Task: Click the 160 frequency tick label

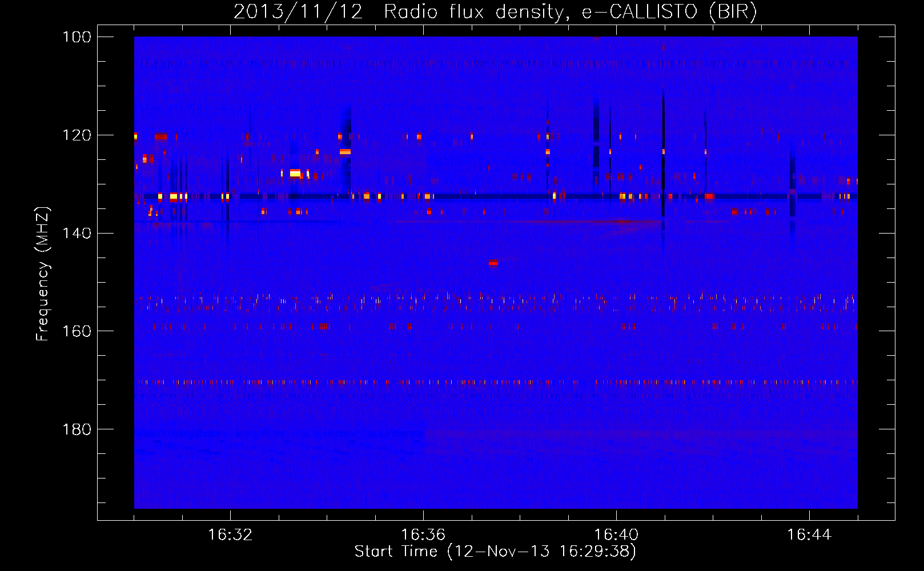Action: click(77, 331)
